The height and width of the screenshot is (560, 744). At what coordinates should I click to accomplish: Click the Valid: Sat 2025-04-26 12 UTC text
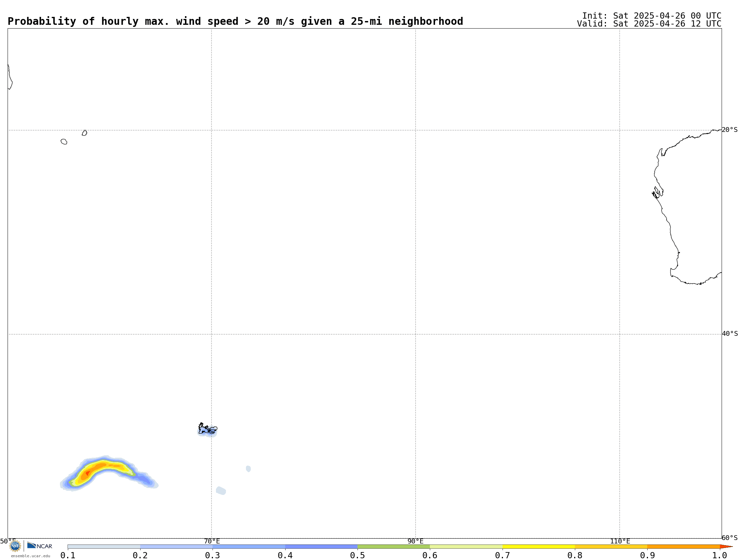click(x=649, y=24)
